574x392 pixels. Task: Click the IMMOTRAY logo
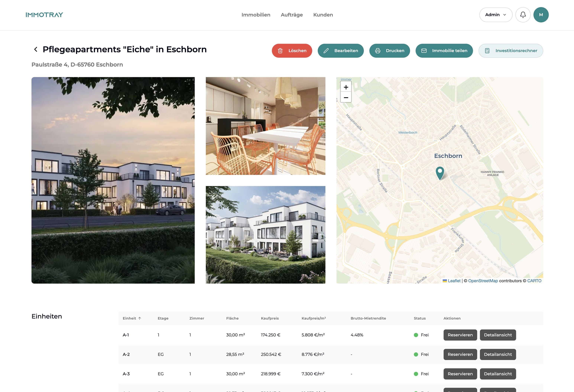44,15
